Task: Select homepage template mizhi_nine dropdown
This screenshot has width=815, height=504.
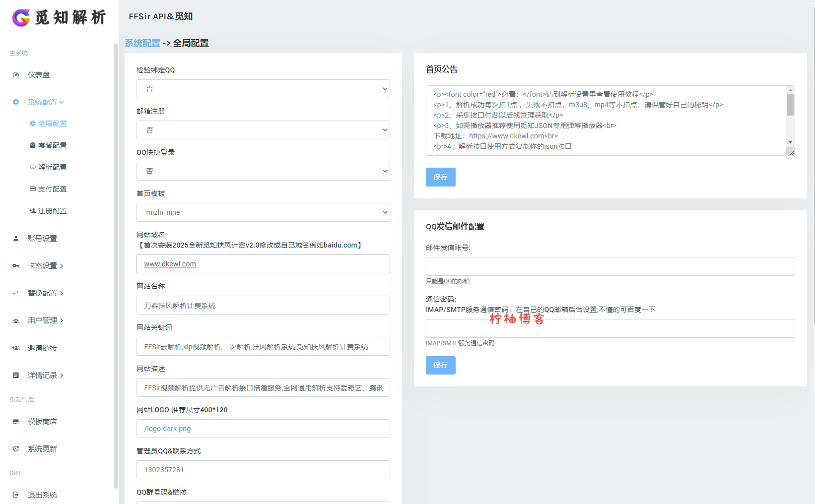Action: (263, 212)
